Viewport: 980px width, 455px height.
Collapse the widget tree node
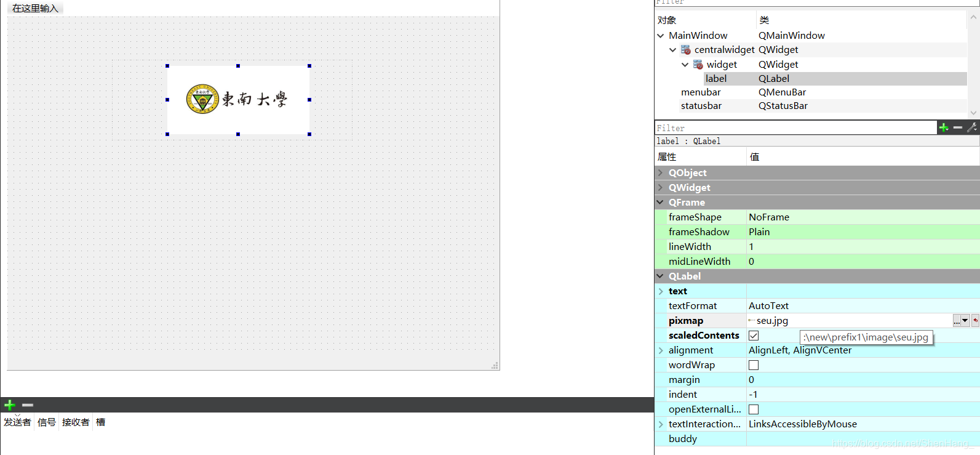[x=685, y=64]
